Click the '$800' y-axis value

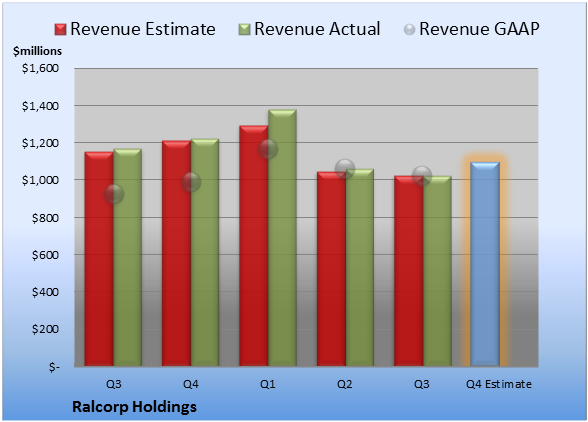(x=45, y=218)
